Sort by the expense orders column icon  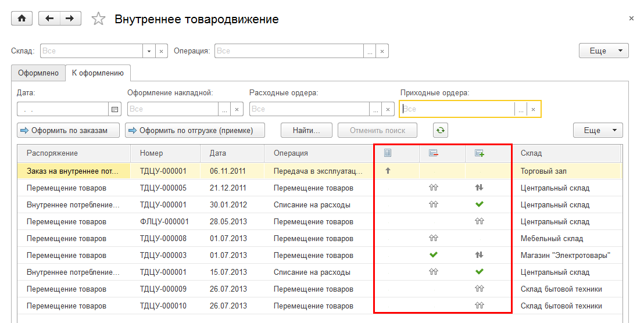[433, 153]
